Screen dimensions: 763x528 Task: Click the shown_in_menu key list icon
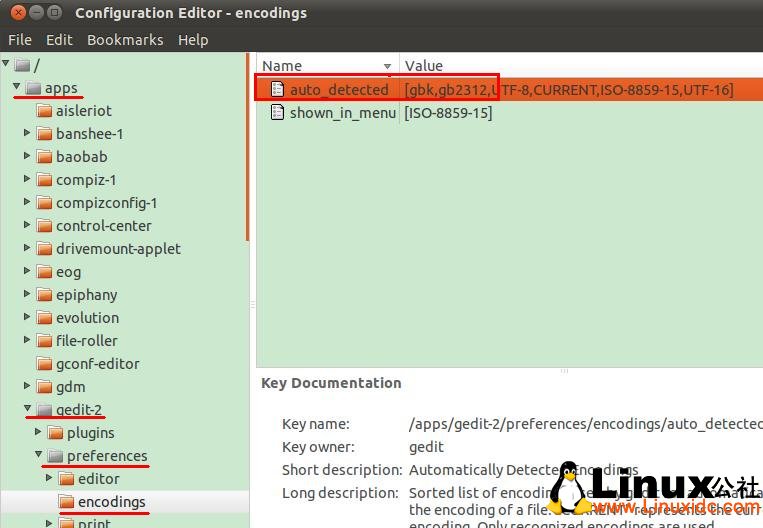[x=277, y=112]
